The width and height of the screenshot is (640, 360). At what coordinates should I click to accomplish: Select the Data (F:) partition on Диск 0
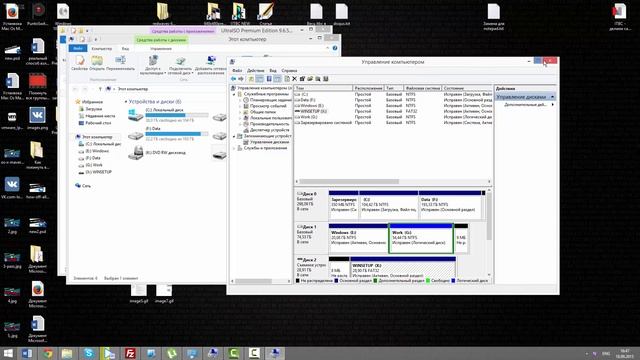[450, 204]
